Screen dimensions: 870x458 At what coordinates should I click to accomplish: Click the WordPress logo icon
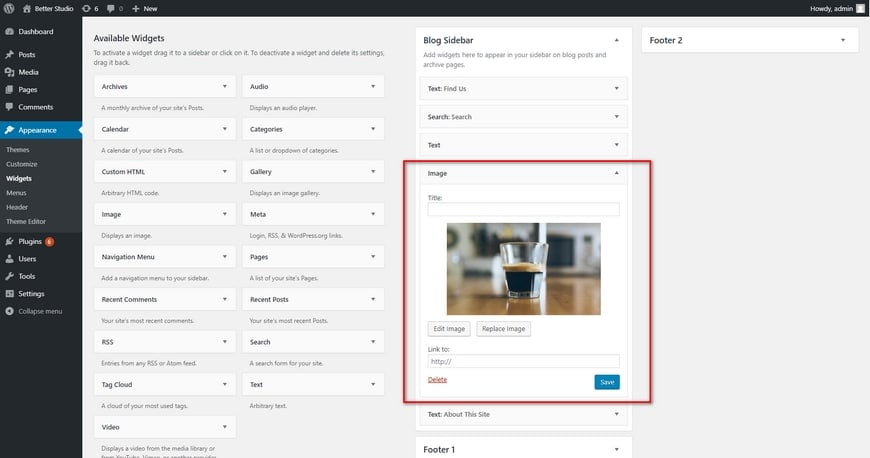click(x=9, y=8)
